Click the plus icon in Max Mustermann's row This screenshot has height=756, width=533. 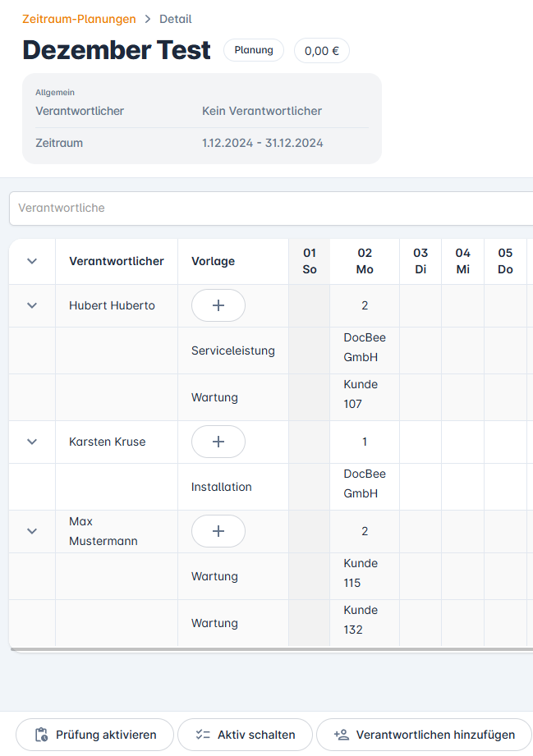click(218, 530)
